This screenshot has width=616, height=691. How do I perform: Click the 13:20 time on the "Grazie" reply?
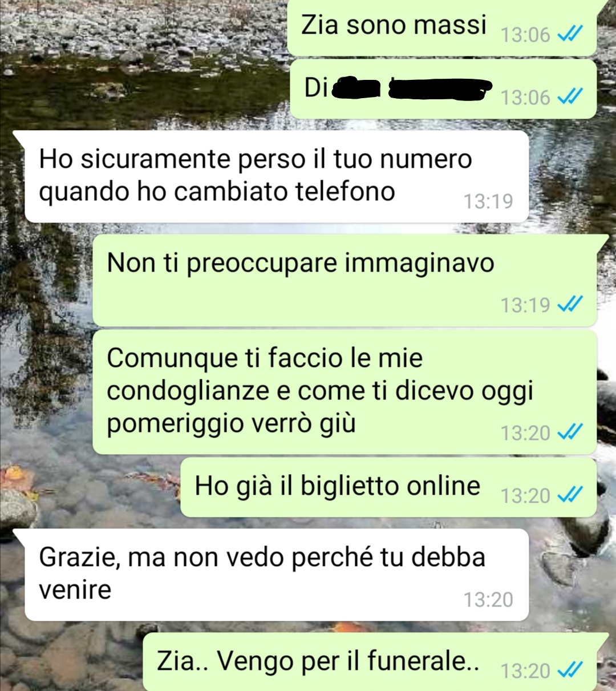point(488,600)
